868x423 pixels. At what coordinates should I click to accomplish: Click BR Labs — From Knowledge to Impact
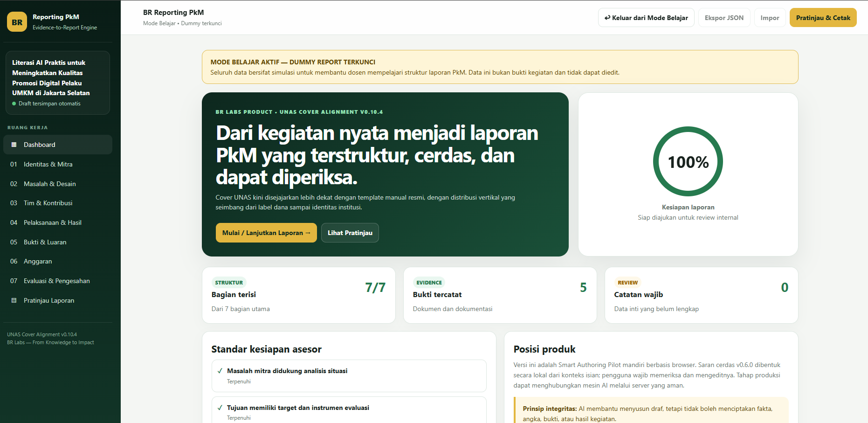(x=50, y=342)
